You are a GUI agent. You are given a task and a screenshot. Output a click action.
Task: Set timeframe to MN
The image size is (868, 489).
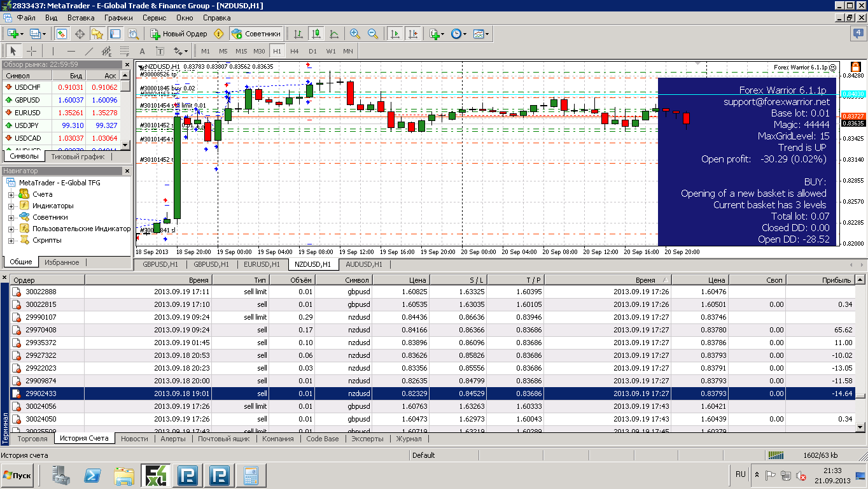coord(348,51)
